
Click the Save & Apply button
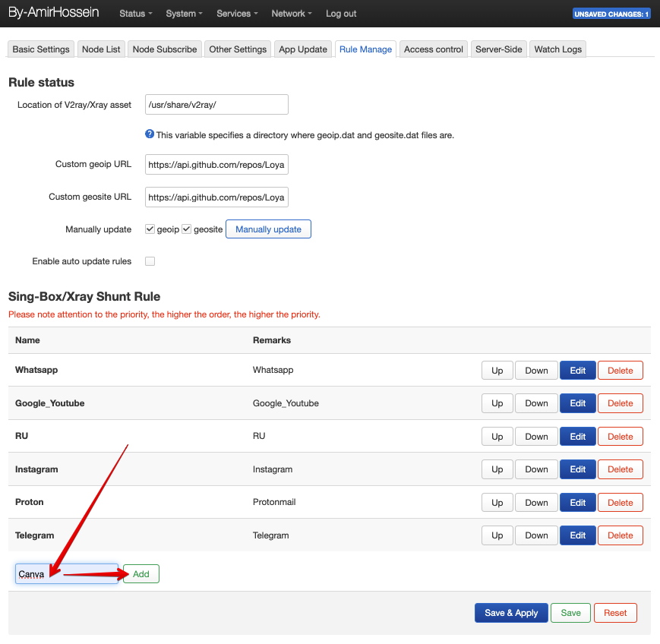click(510, 613)
